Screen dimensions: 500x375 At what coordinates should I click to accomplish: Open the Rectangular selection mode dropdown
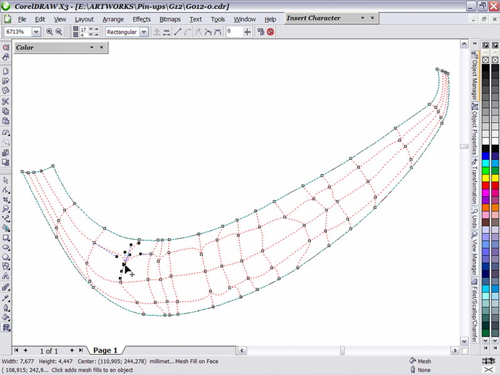click(x=144, y=32)
